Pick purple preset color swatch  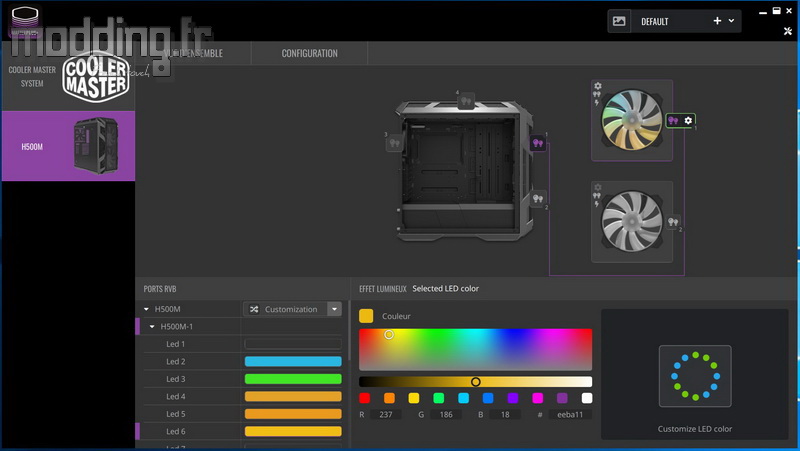(x=562, y=398)
